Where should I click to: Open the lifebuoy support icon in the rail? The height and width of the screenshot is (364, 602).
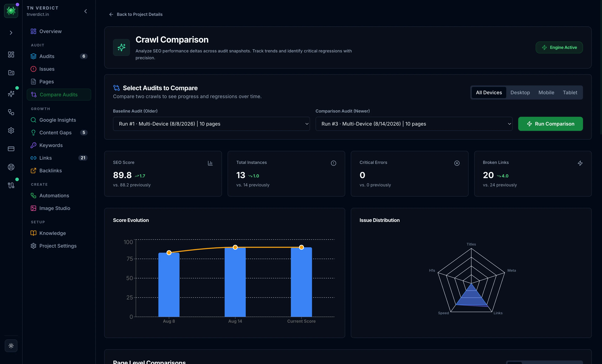click(x=11, y=167)
